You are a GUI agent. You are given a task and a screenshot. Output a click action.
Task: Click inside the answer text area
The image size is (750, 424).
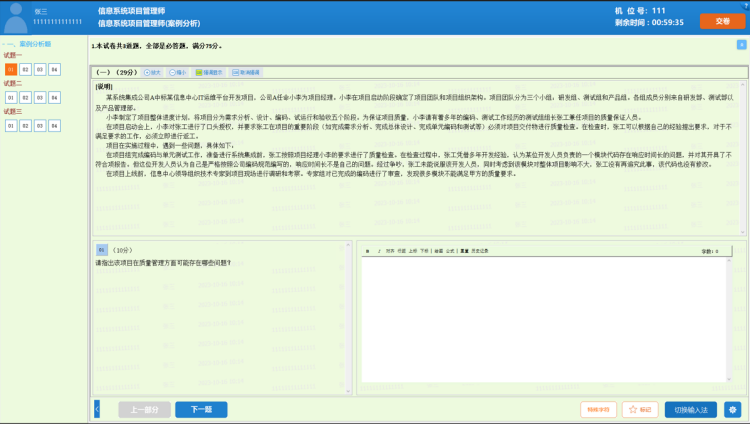[550, 320]
